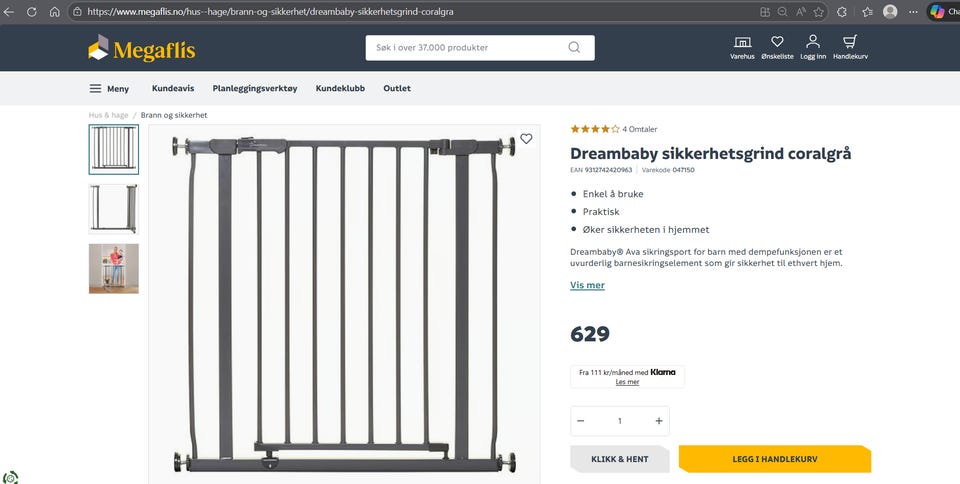960x484 pixels.
Task: Click the Megaflis logo
Action: coord(141,48)
